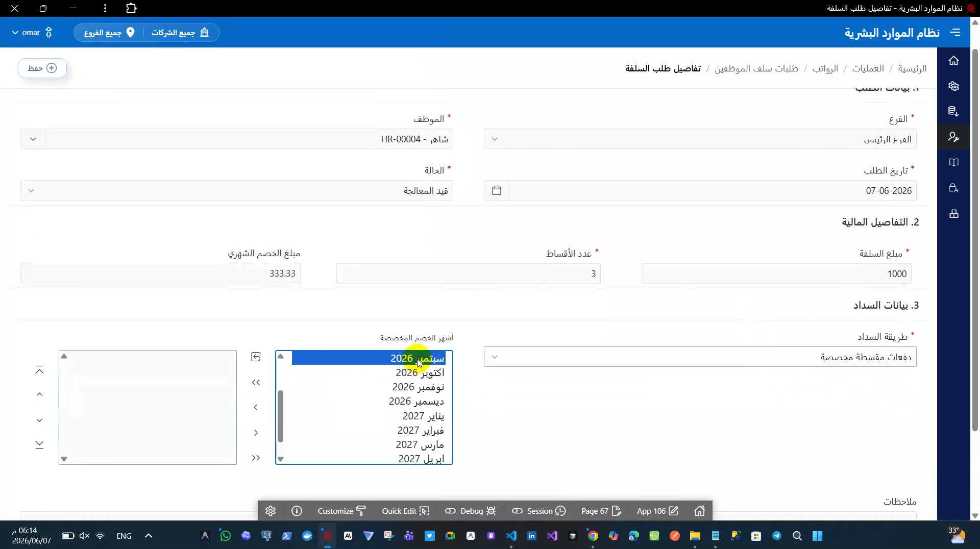Click the single right-arrow remove button
This screenshot has width=980, height=549.
click(x=256, y=433)
